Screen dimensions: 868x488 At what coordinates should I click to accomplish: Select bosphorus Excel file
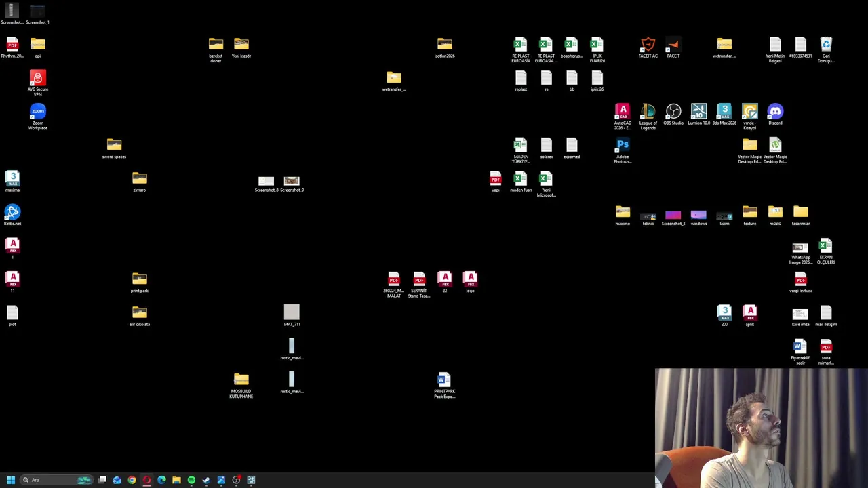[x=572, y=47]
